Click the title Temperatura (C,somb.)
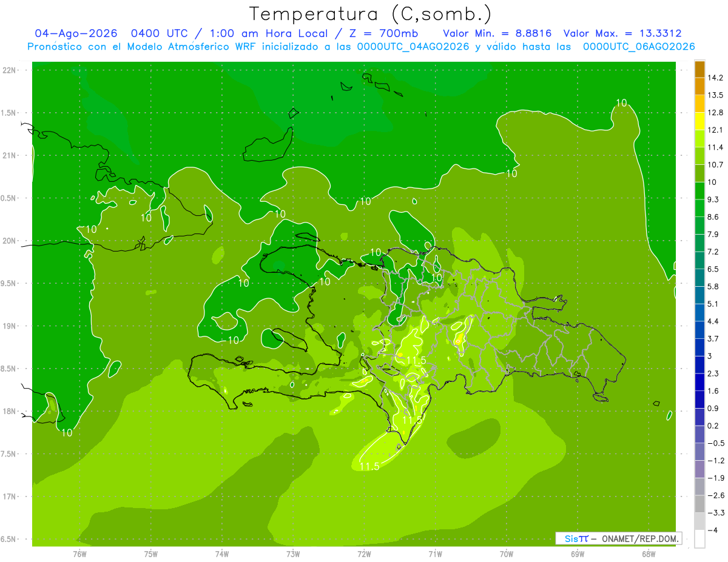The image size is (728, 562). click(x=371, y=14)
